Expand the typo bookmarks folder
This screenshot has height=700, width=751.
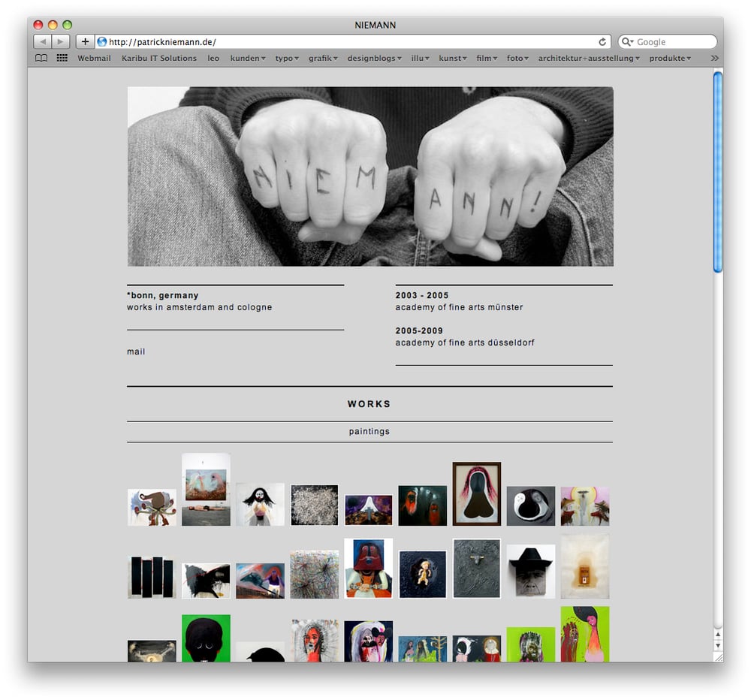[287, 58]
